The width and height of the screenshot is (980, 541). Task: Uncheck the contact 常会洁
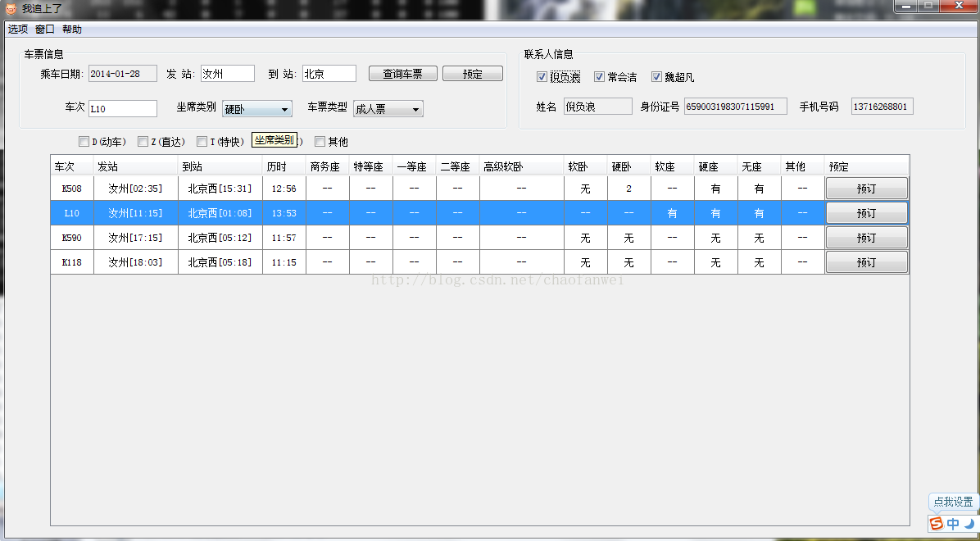600,77
